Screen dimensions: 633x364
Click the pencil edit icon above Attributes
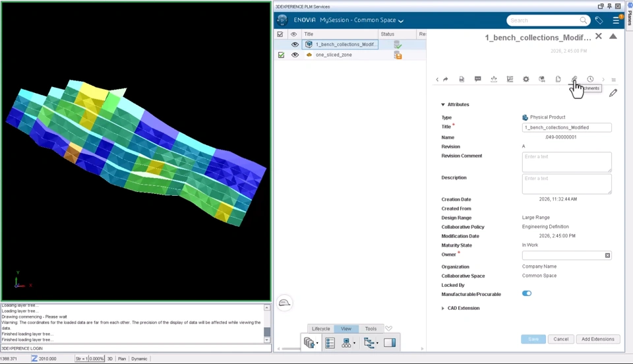click(x=613, y=93)
